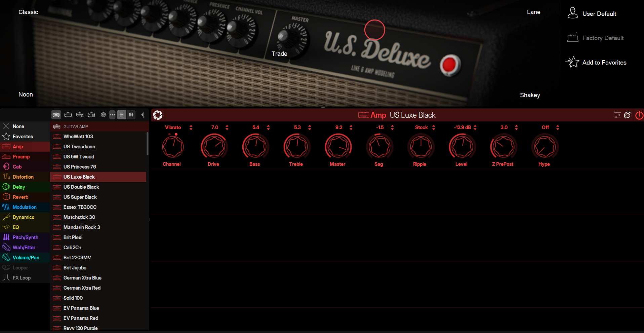644x333 pixels.
Task: Select the Reverb cube category icon
Action: [6, 197]
